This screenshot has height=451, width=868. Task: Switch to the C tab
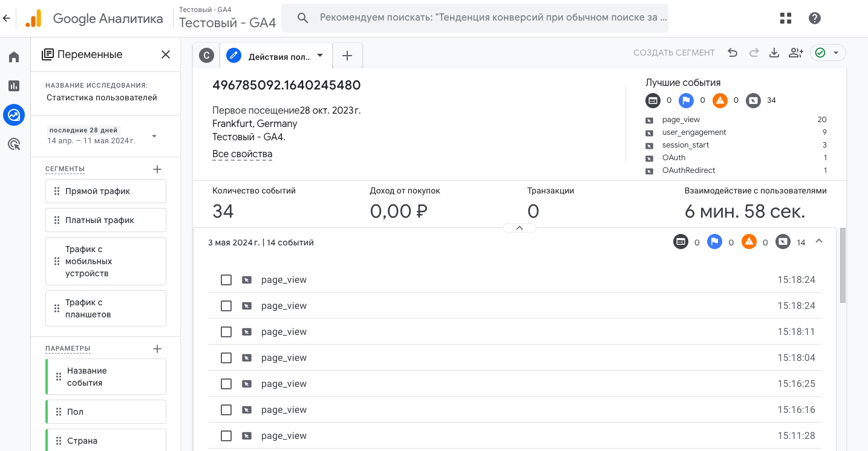(x=207, y=56)
